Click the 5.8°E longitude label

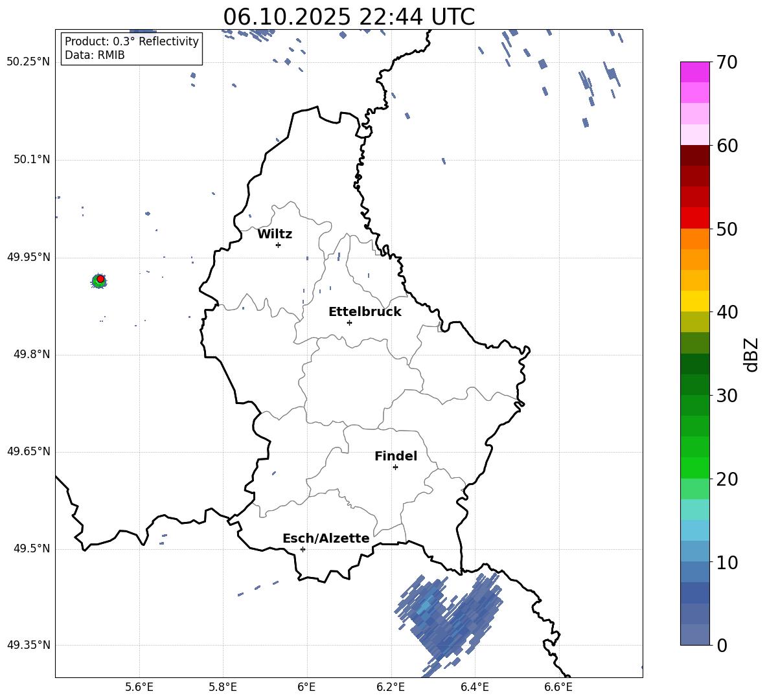223,687
